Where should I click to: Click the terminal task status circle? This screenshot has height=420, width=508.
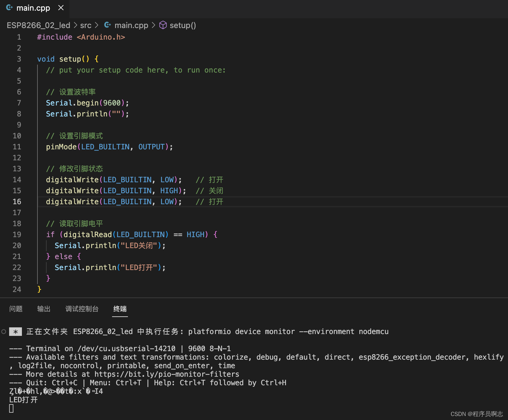coord(4,332)
